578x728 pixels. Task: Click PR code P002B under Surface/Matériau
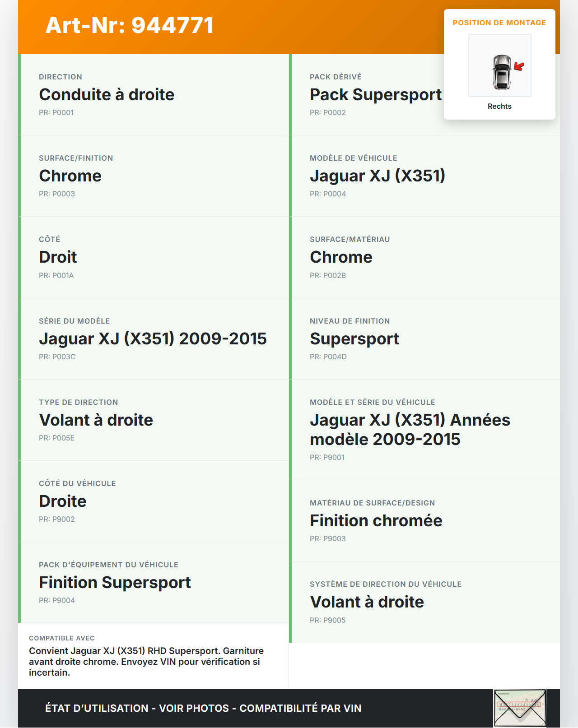[328, 275]
